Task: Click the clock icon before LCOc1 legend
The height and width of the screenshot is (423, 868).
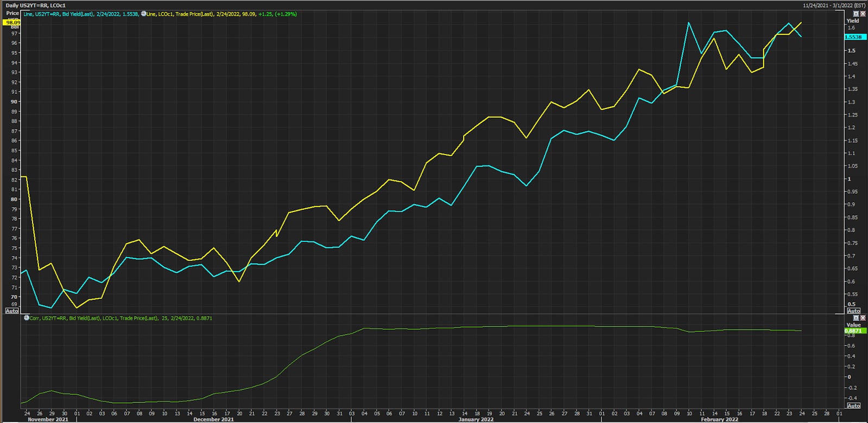Action: (144, 14)
